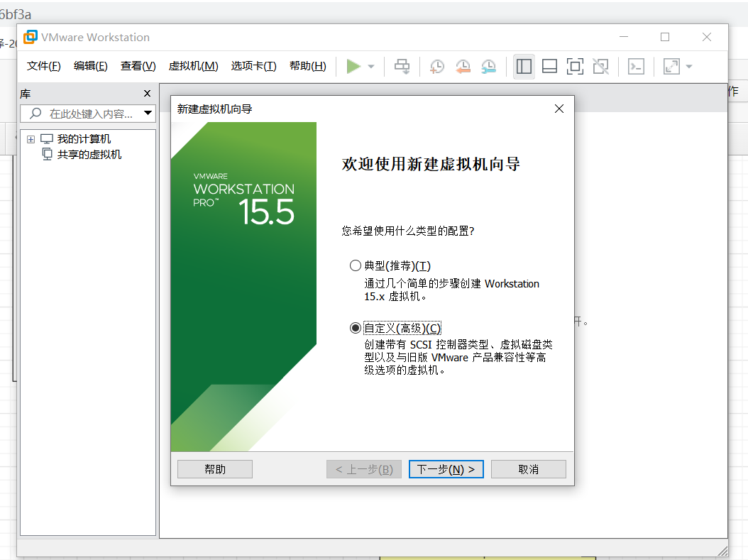The image size is (748, 560).
Task: Click the Send Ctrl+Alt+Del toolbar icon
Action: [402, 66]
